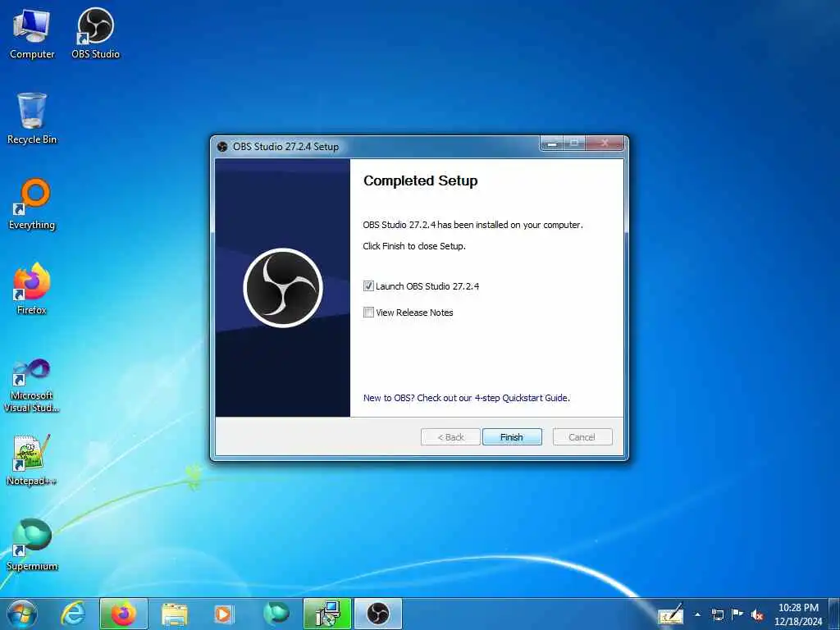The width and height of the screenshot is (840, 630).
Task: Open the Windows Start menu
Action: click(x=22, y=614)
